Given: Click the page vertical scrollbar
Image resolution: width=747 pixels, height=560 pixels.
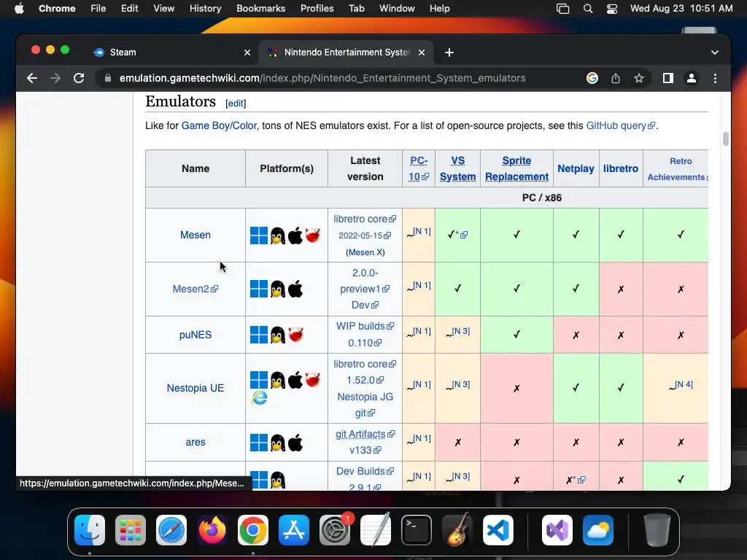Looking at the screenshot, I should click(726, 139).
